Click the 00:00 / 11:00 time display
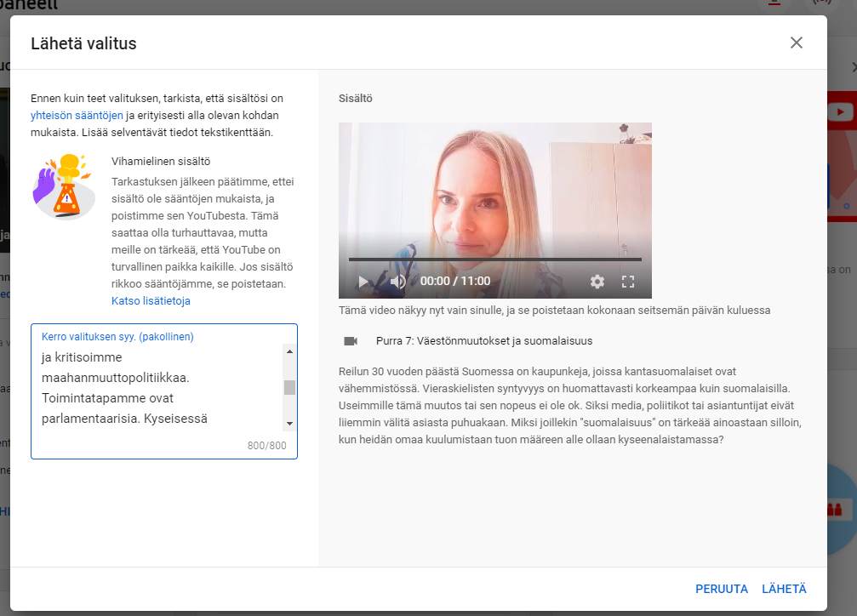Image resolution: width=857 pixels, height=616 pixels. [x=455, y=282]
